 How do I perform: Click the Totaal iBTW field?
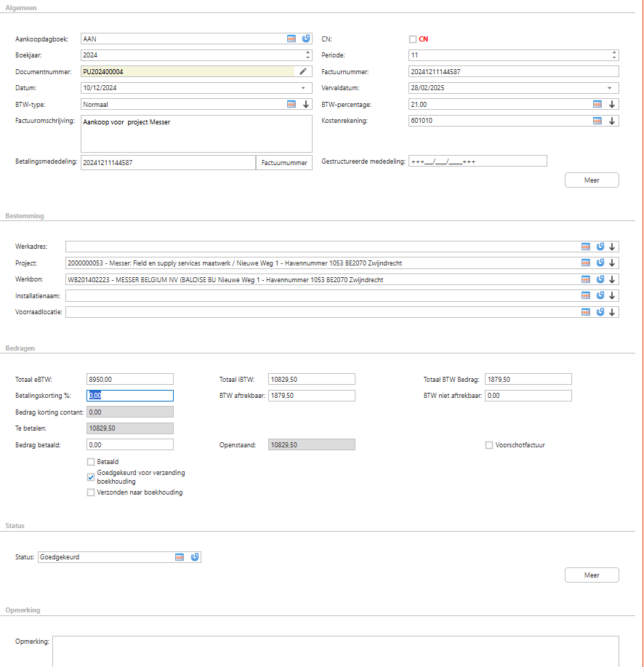pos(312,379)
